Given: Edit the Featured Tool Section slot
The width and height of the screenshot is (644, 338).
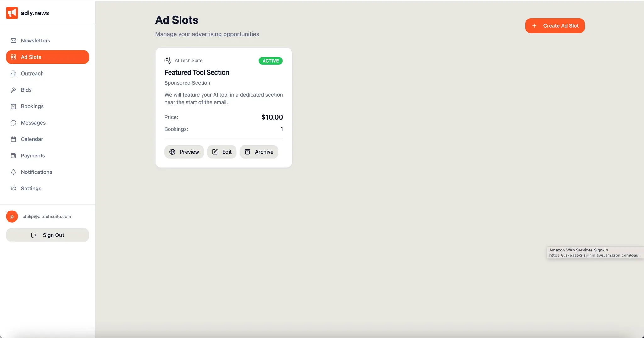Looking at the screenshot, I should pos(222,152).
